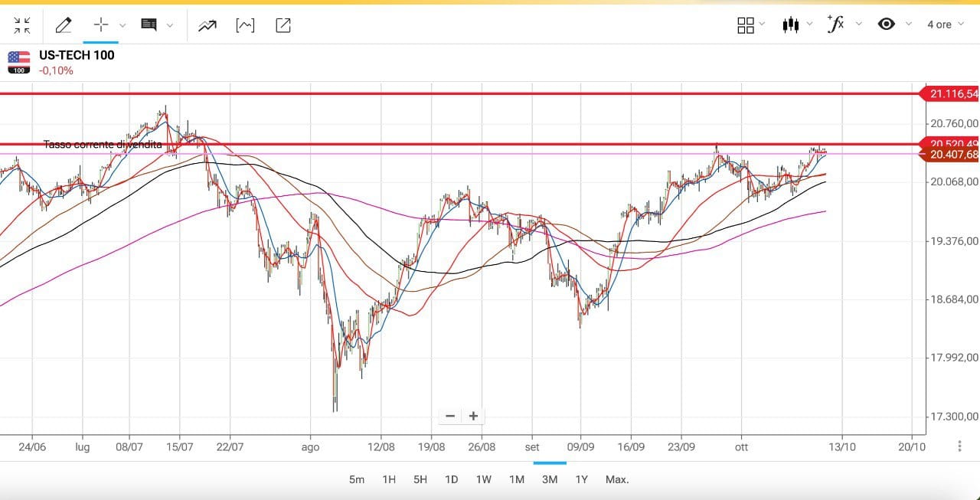Viewport: 980px width, 500px height.
Task: Open chart in external window icon
Action: [283, 25]
